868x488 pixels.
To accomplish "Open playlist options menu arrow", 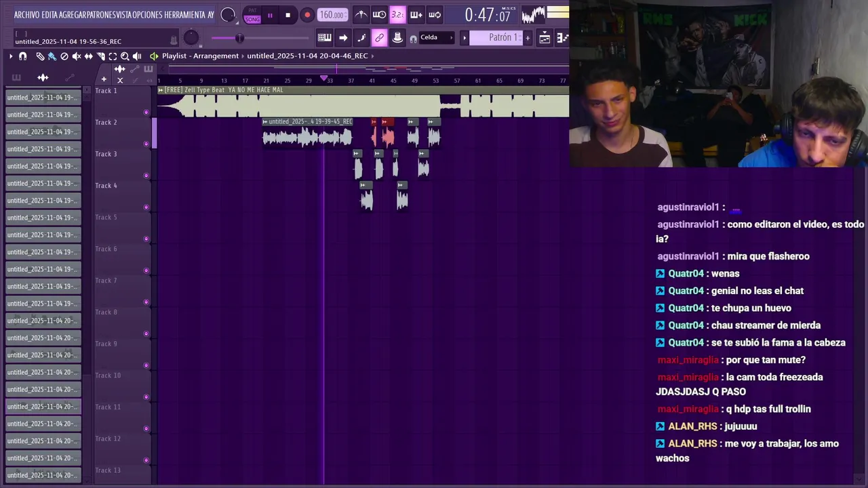I will click(x=11, y=56).
